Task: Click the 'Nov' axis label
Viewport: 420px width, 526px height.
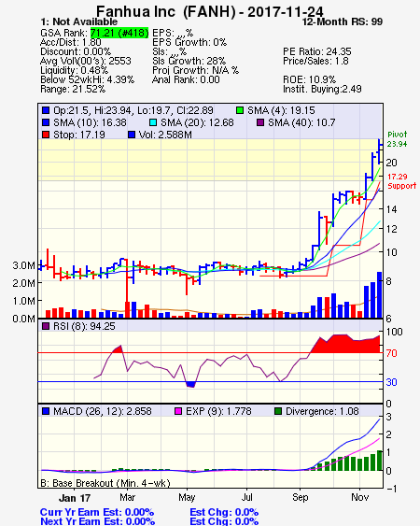Action: pyautogui.click(x=359, y=497)
